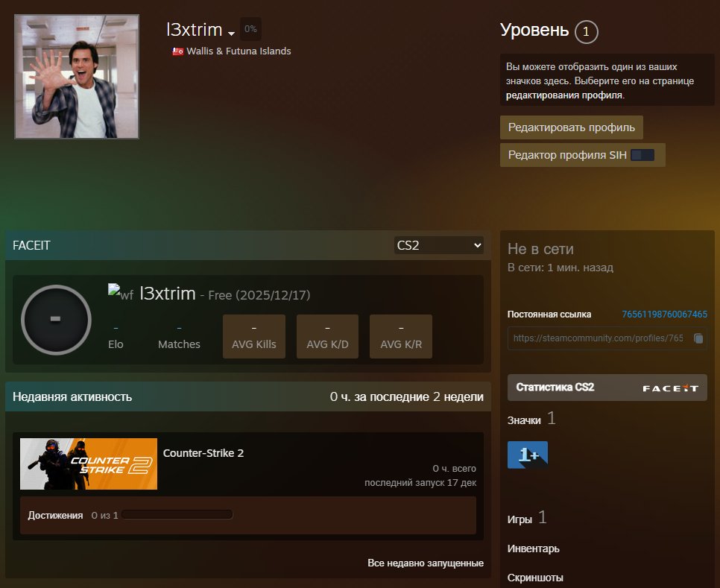
Task: Open the CS2 game selector dropdown
Action: pos(439,245)
